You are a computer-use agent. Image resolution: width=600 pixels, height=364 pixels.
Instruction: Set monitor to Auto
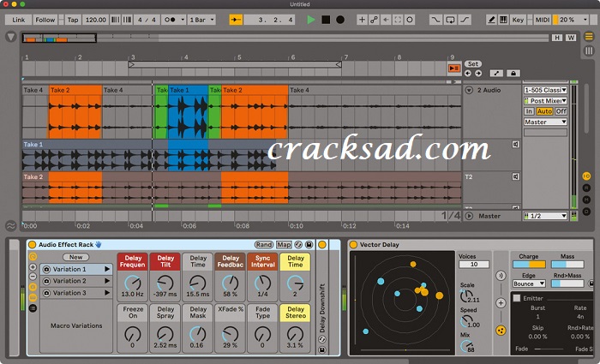point(544,111)
